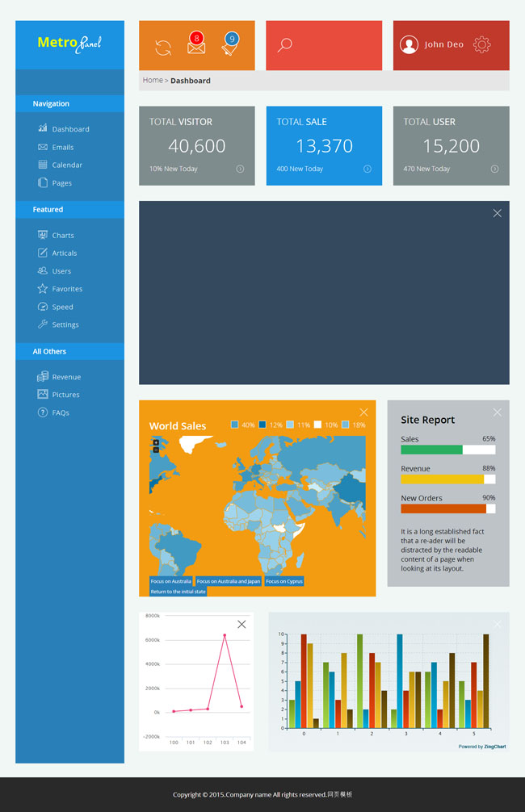
Task: Toggle the 40% legend box
Action: (x=234, y=425)
